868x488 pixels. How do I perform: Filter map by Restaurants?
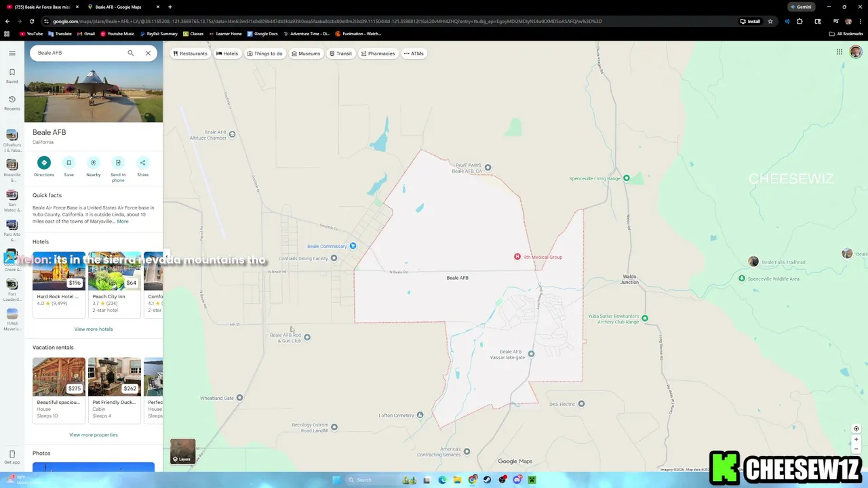pos(190,54)
